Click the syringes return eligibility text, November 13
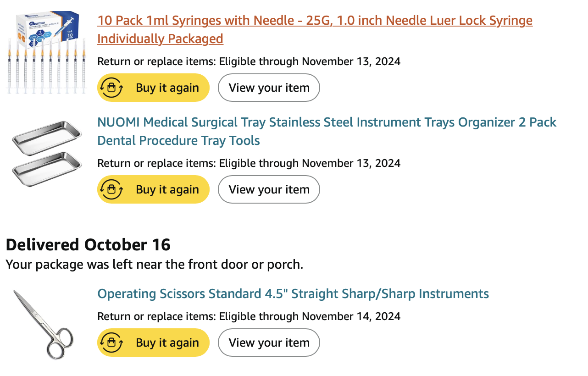Screen dimensions: 588x376 click(x=249, y=61)
